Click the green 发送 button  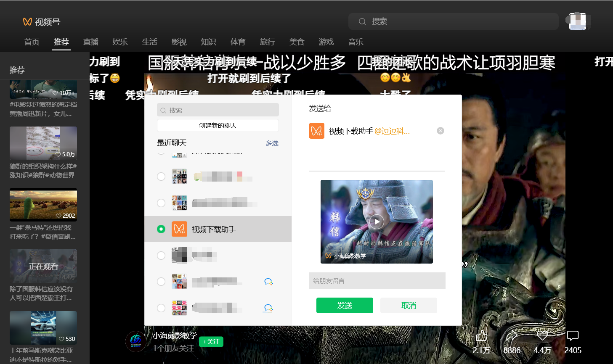345,306
